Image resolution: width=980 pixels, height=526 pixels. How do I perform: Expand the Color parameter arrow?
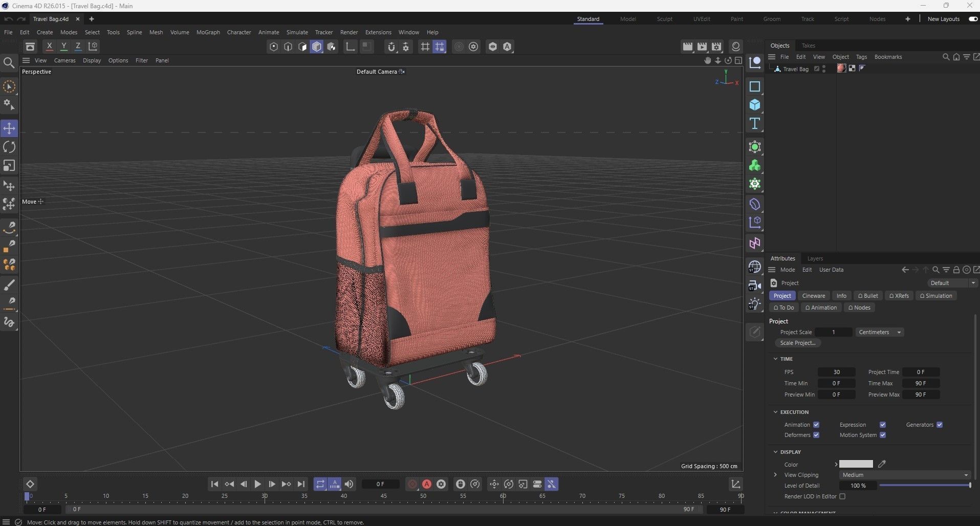(x=836, y=464)
